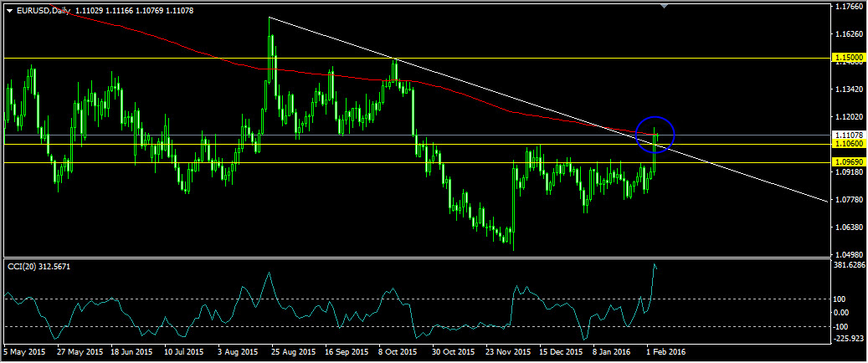The image size is (868, 363).
Task: Select the yellow 1.10600 price label
Action: click(x=849, y=144)
